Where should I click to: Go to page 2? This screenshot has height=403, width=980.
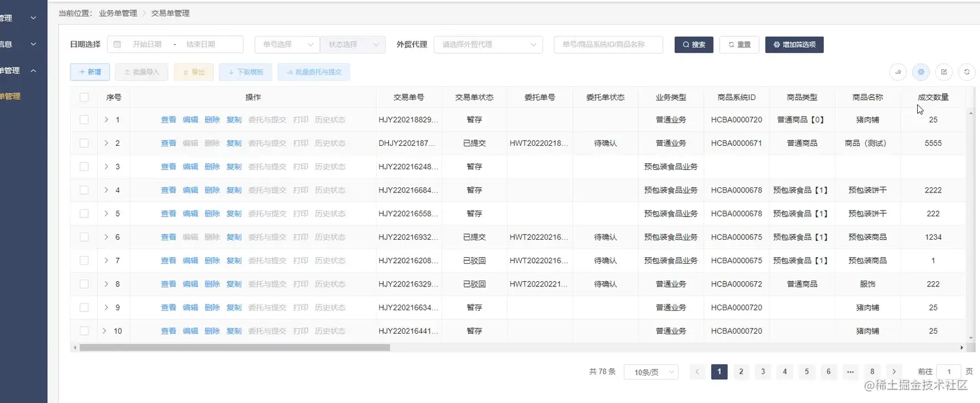pos(741,371)
